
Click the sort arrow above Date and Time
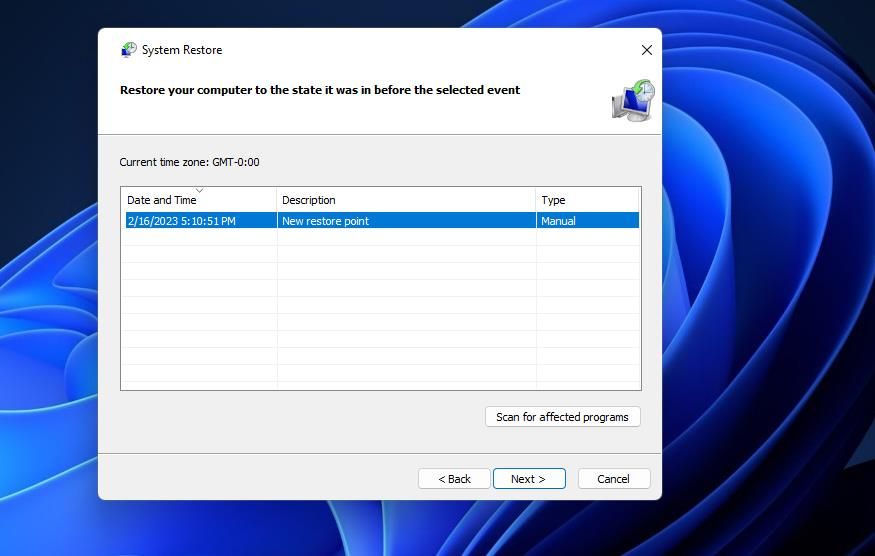(x=199, y=190)
